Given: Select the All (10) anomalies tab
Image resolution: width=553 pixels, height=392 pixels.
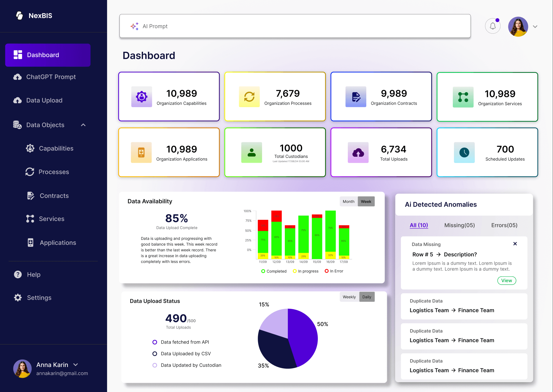Looking at the screenshot, I should pyautogui.click(x=419, y=225).
